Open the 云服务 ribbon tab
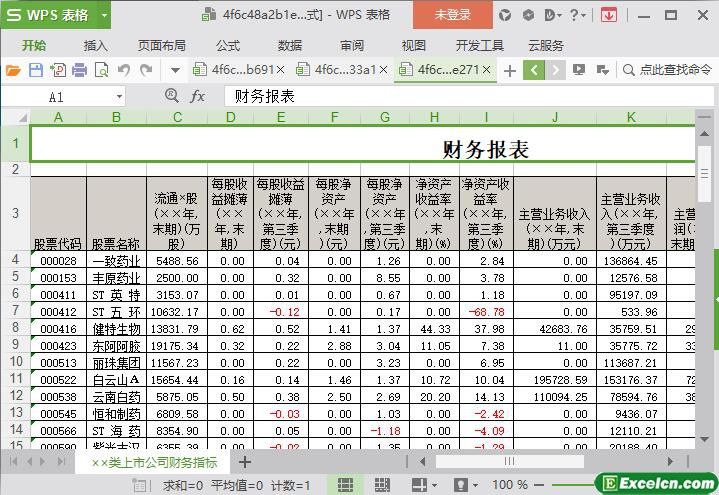 546,45
